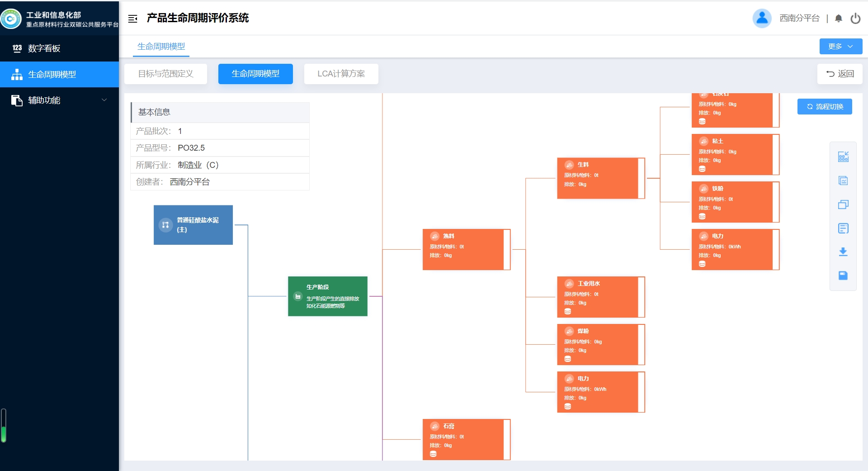868x471 pixels.
Task: Select the 石膏 node title
Action: pos(448,426)
